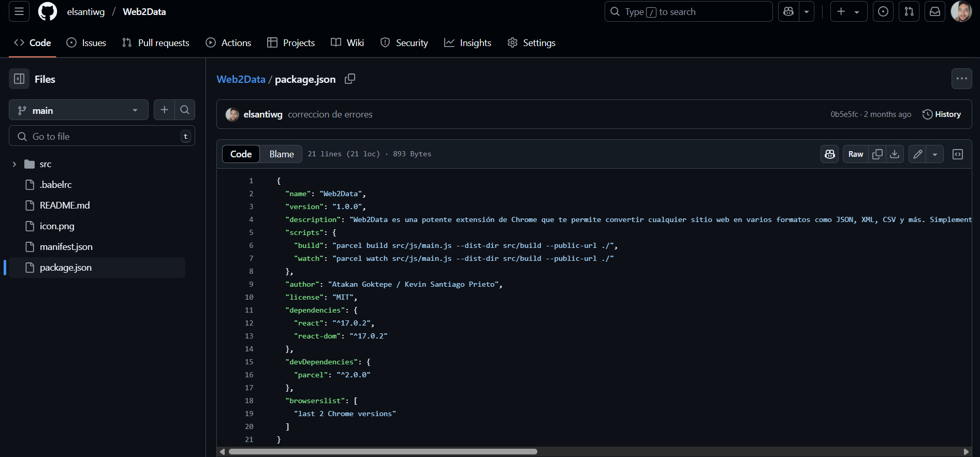View the file commit History
This screenshot has height=457, width=980.
(x=942, y=114)
